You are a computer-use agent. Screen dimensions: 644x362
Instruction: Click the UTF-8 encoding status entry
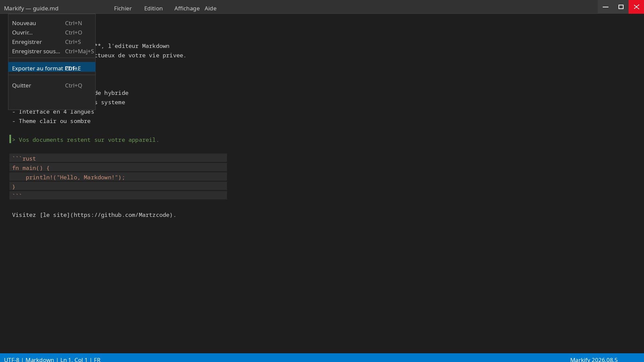pos(12,359)
